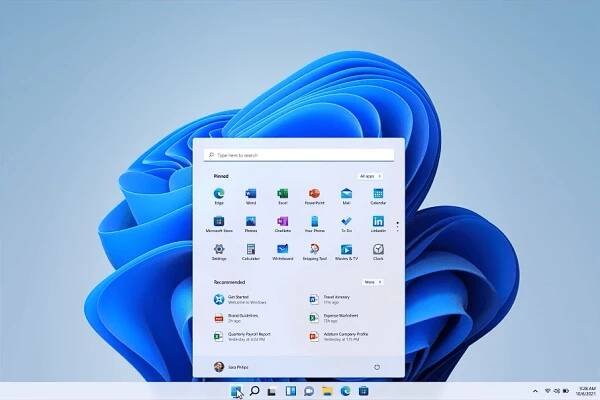Open the Whiteboard app
The width and height of the screenshot is (600, 400).
pos(282,248)
